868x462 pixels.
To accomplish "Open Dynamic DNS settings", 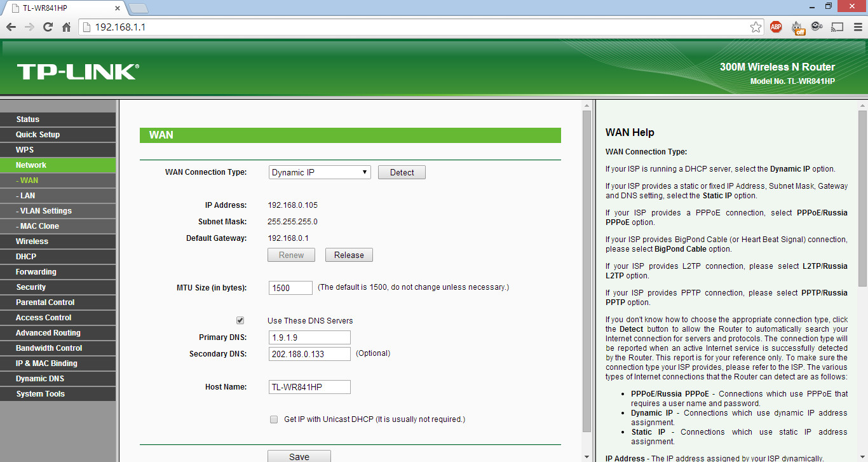I will (x=58, y=379).
